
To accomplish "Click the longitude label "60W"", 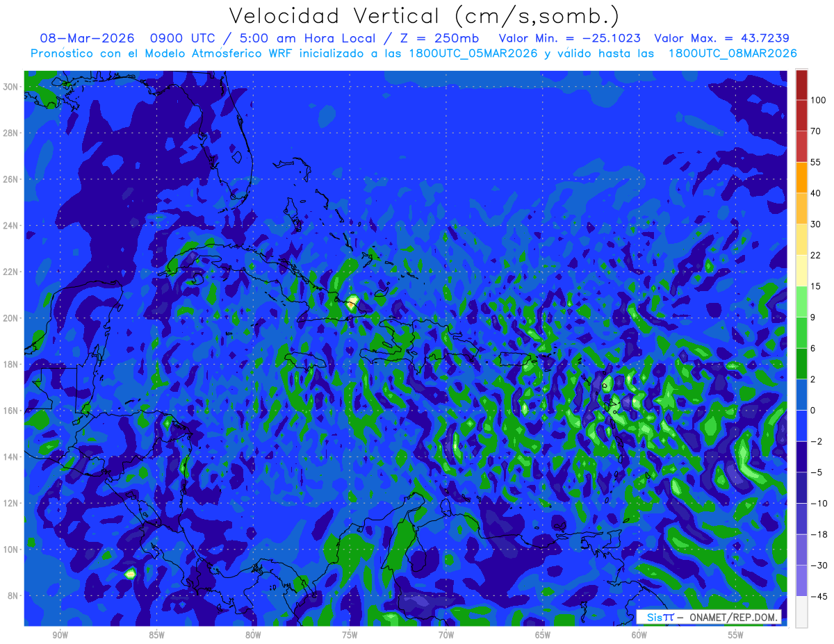I will (x=639, y=635).
